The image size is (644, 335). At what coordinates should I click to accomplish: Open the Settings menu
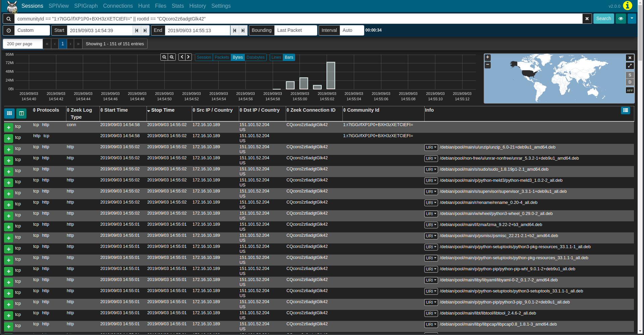click(221, 6)
